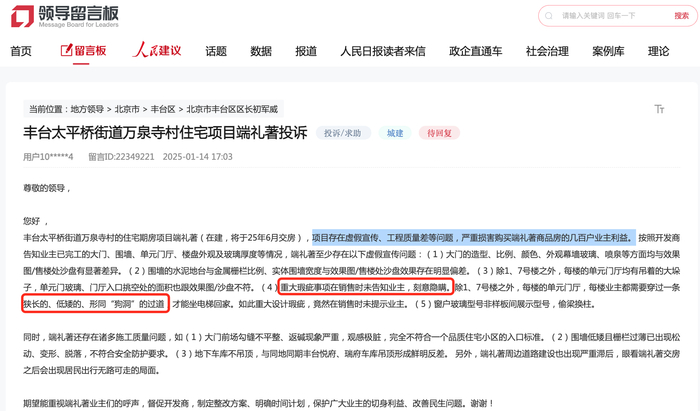This screenshot has width=700, height=411.
Task: Click 丰台区 breadcrumb link
Action: tap(163, 109)
